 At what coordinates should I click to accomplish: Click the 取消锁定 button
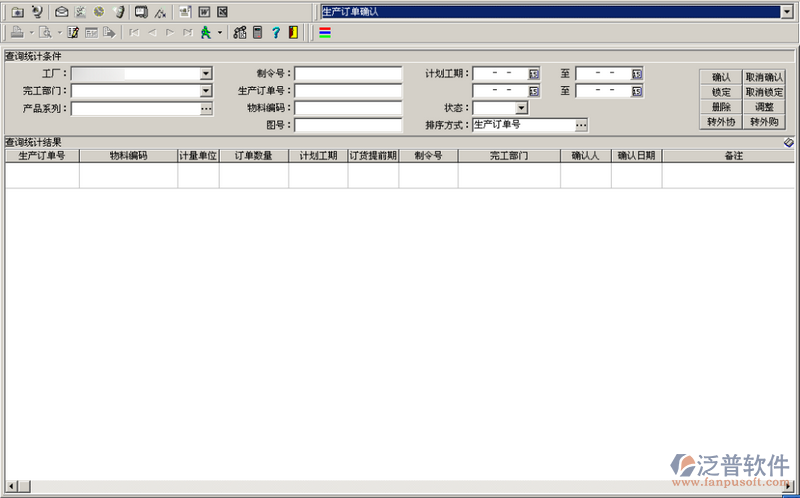pos(764,92)
